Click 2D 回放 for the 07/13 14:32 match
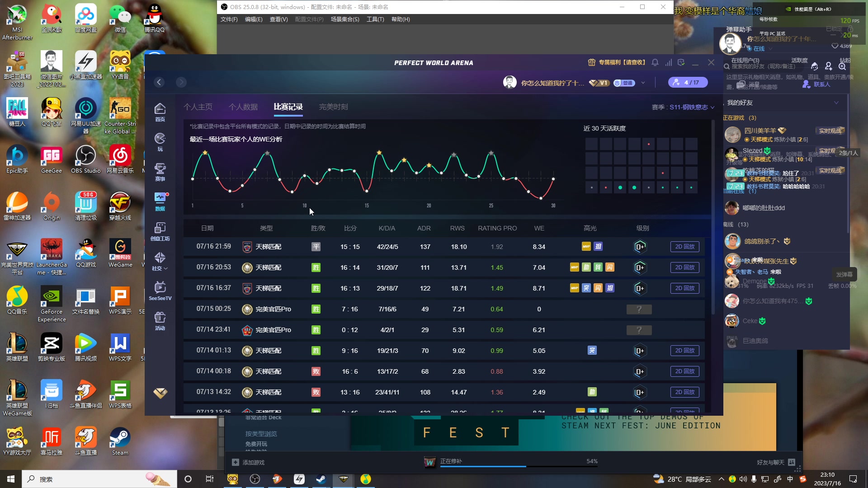The image size is (868, 488). [685, 392]
